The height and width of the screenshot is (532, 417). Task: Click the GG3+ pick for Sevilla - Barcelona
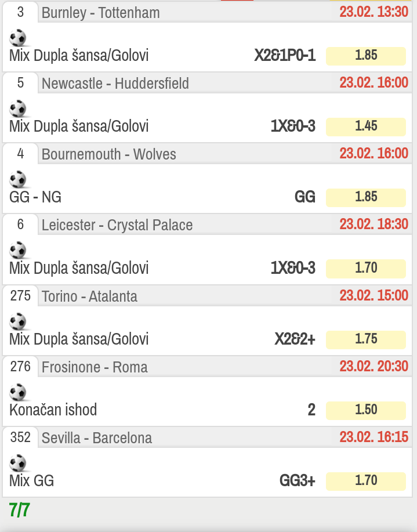297,480
